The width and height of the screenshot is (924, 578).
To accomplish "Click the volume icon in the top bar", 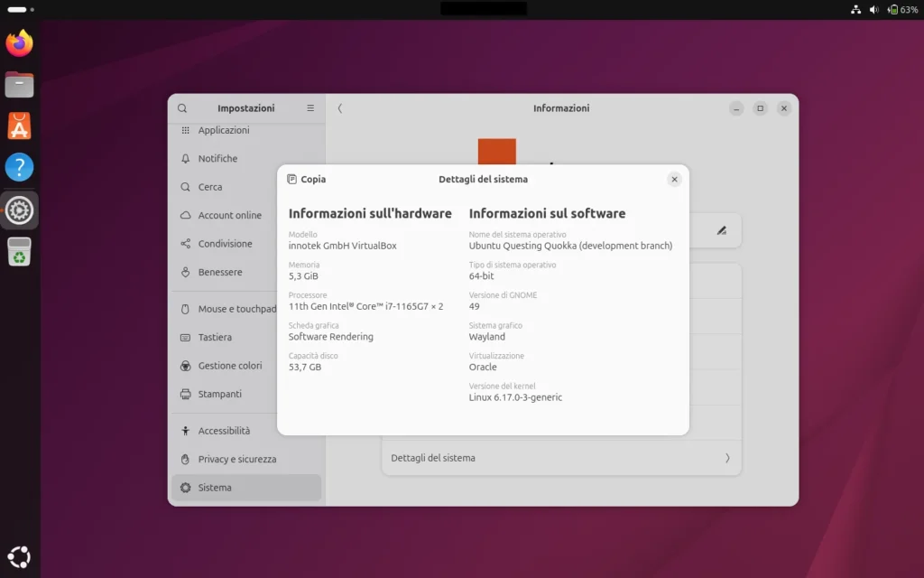I will 872,10.
